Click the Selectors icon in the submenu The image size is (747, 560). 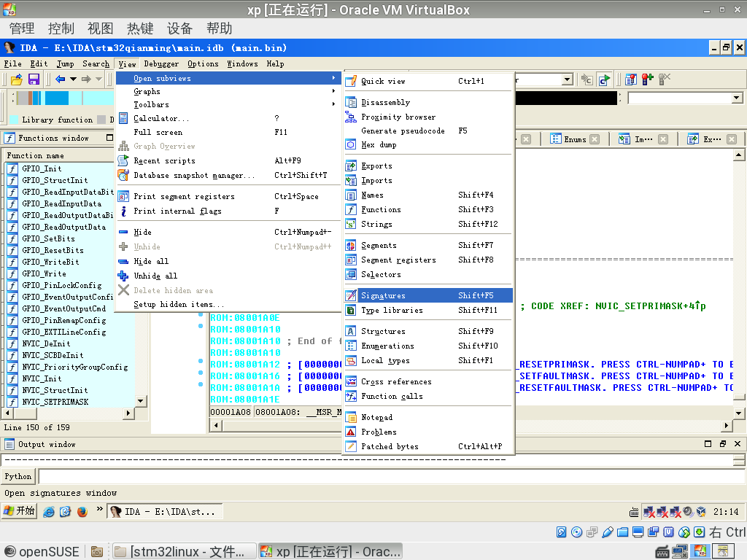[x=351, y=275]
